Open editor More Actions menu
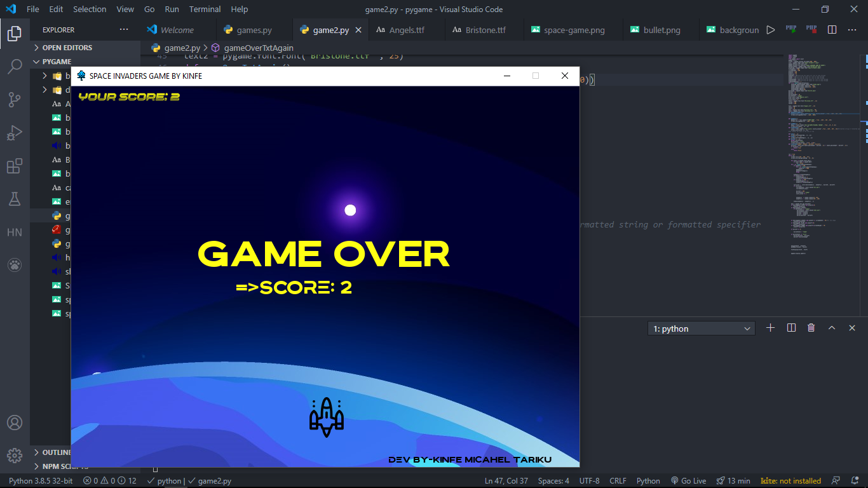Image resolution: width=868 pixels, height=488 pixels. click(x=852, y=30)
